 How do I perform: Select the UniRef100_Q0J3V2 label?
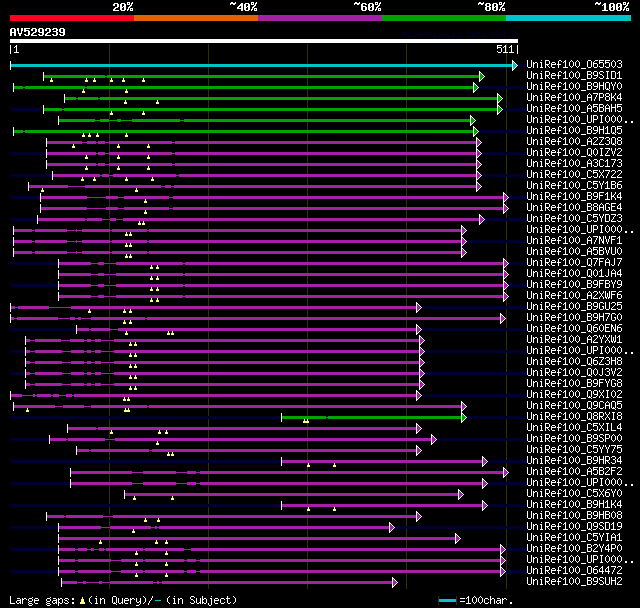[574, 373]
